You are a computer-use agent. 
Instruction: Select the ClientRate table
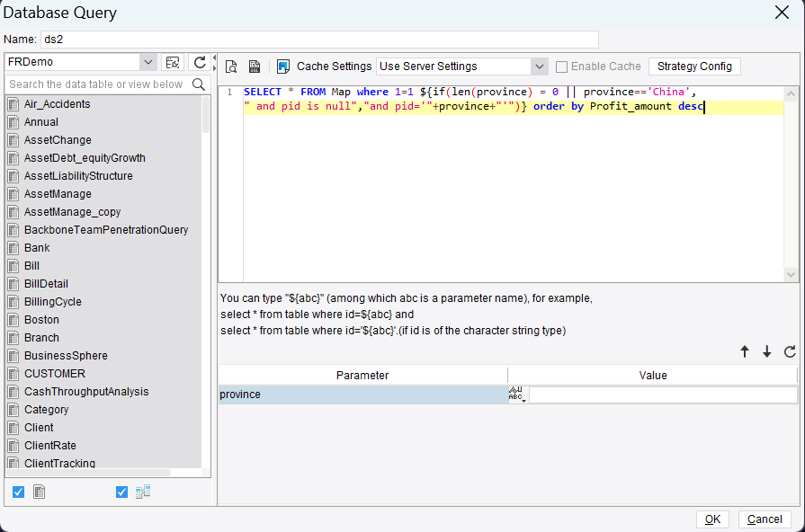pos(49,446)
